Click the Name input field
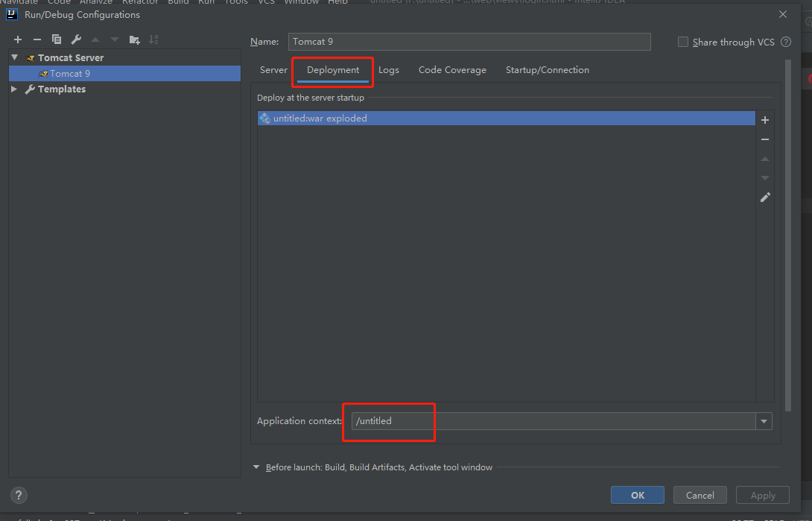 click(469, 42)
